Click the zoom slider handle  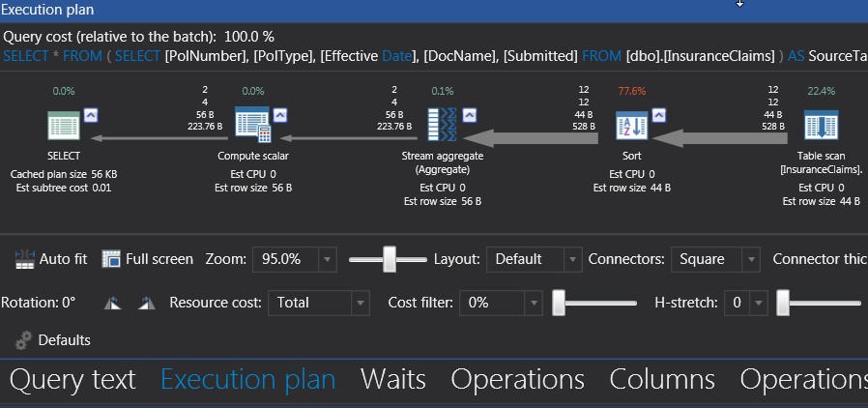tap(390, 259)
